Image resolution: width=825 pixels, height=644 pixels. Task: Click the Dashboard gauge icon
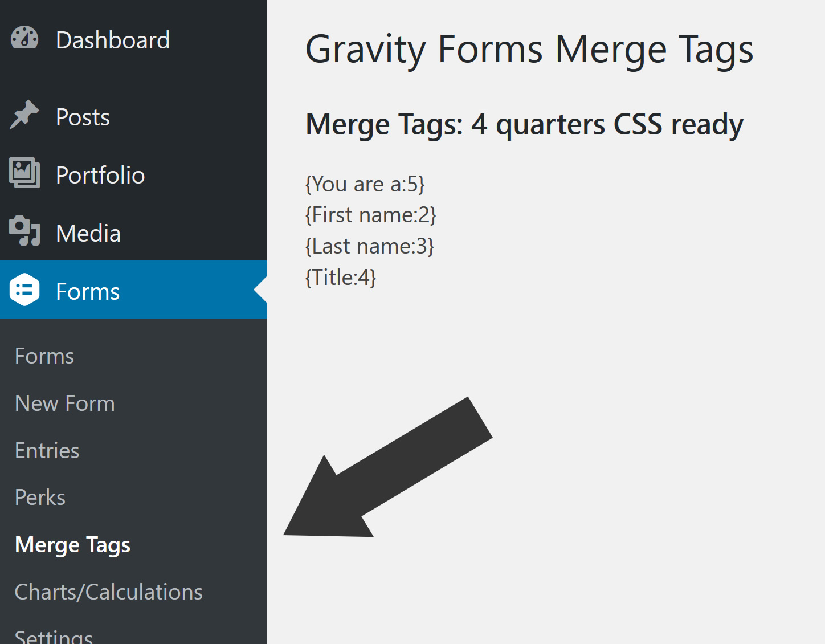pos(24,38)
